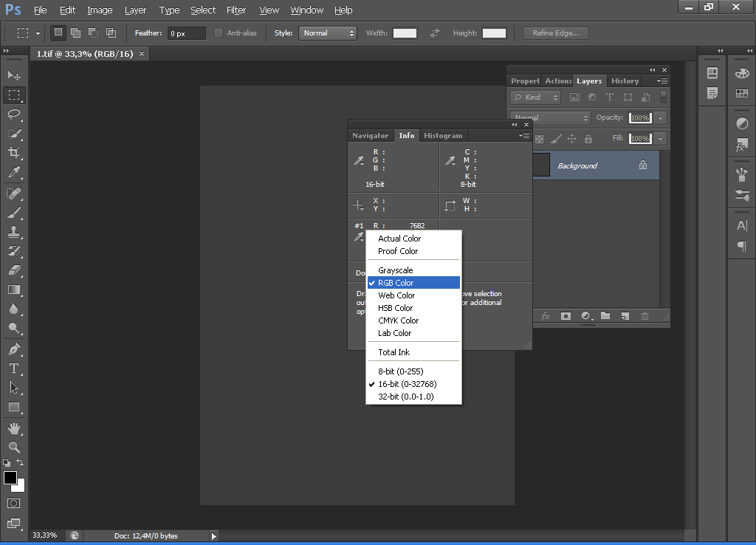Select the Pen tool

(14, 349)
